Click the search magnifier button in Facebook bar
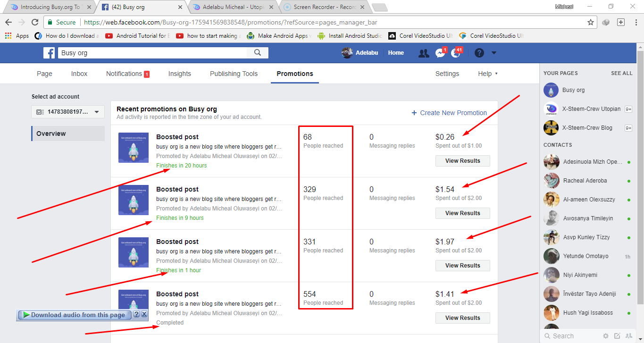Screen dimensions: 644x343 coord(258,53)
